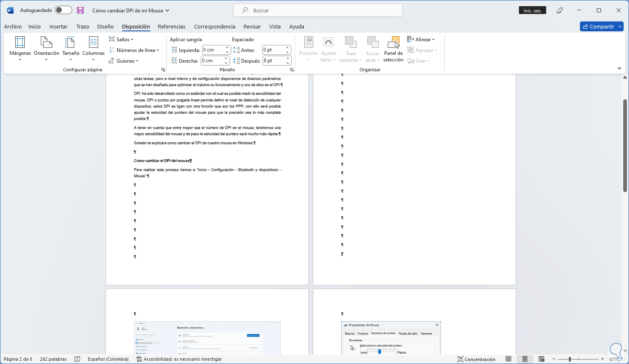
Task: Click the zoom slider handle
Action: pyautogui.click(x=570, y=359)
